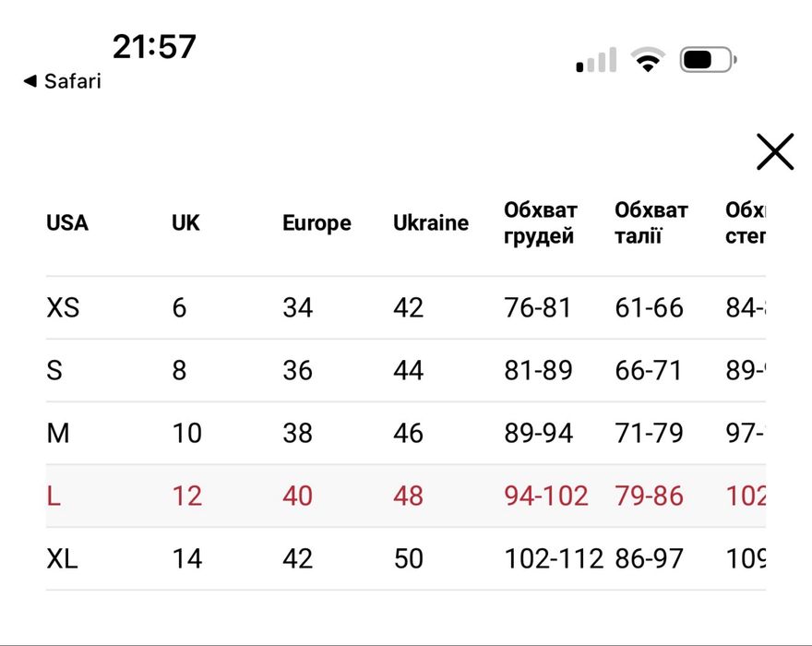Close the size chart with the X icon

pos(775,152)
